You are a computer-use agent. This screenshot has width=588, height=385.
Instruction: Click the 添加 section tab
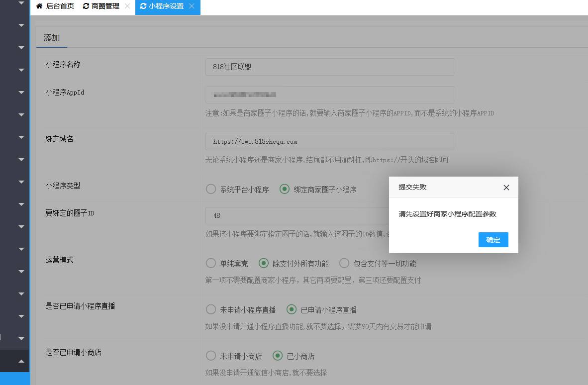(52, 38)
